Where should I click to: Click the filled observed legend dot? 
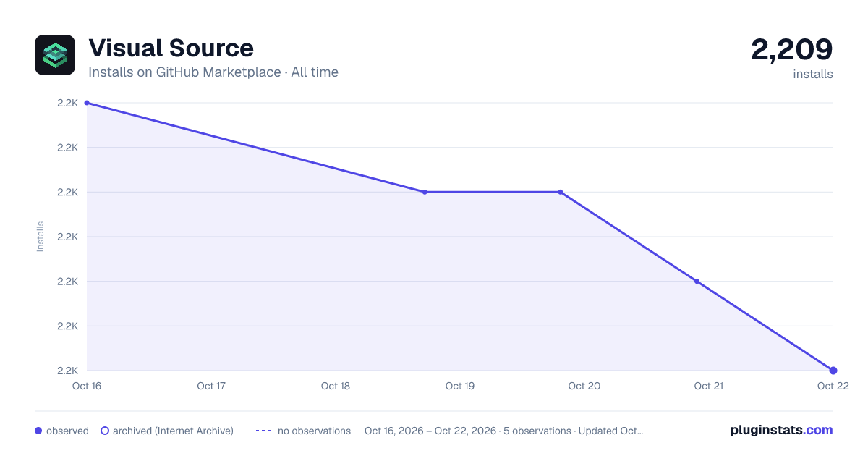pyautogui.click(x=38, y=431)
